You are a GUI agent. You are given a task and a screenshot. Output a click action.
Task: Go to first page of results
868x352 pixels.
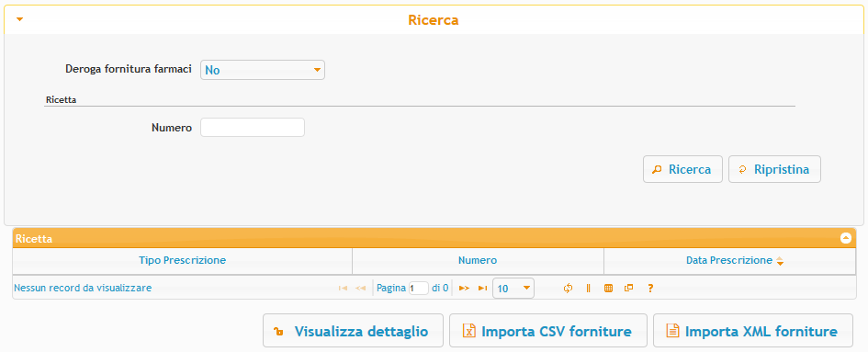[343, 289]
